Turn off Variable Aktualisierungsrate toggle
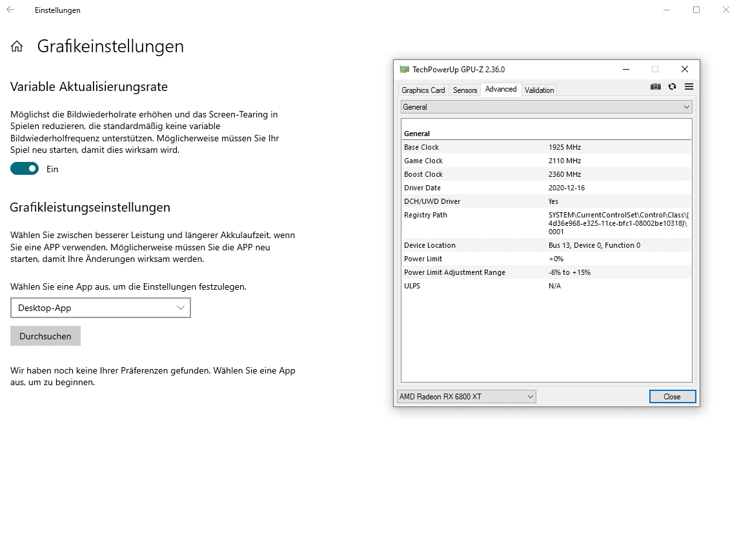This screenshot has width=739, height=560. (25, 168)
